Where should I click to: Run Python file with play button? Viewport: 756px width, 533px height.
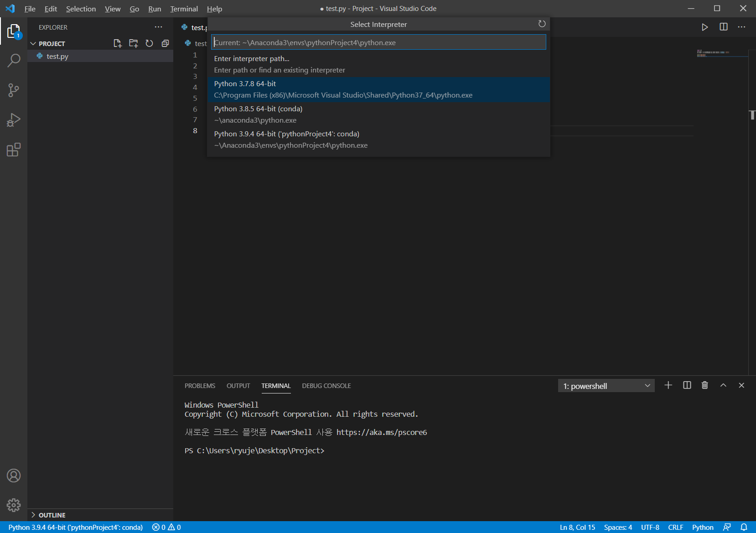click(x=704, y=27)
